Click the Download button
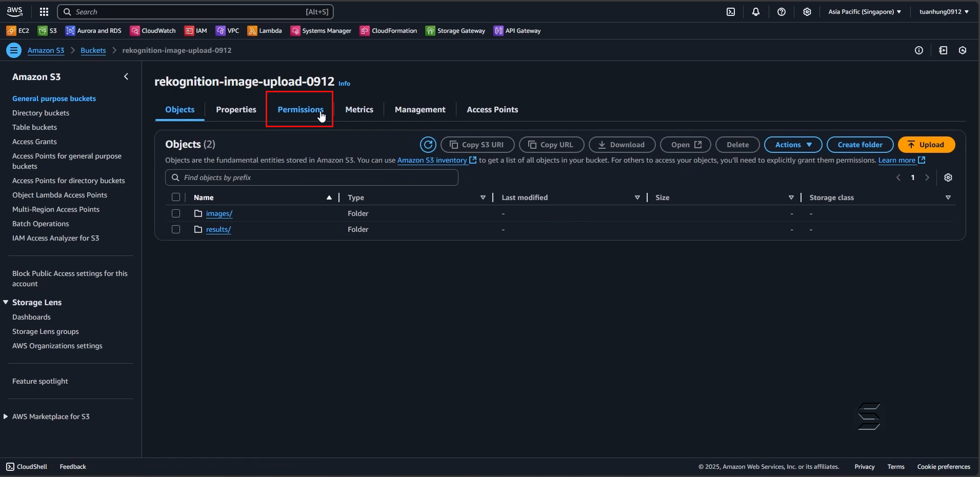Viewport: 980px width, 477px height. click(x=622, y=145)
